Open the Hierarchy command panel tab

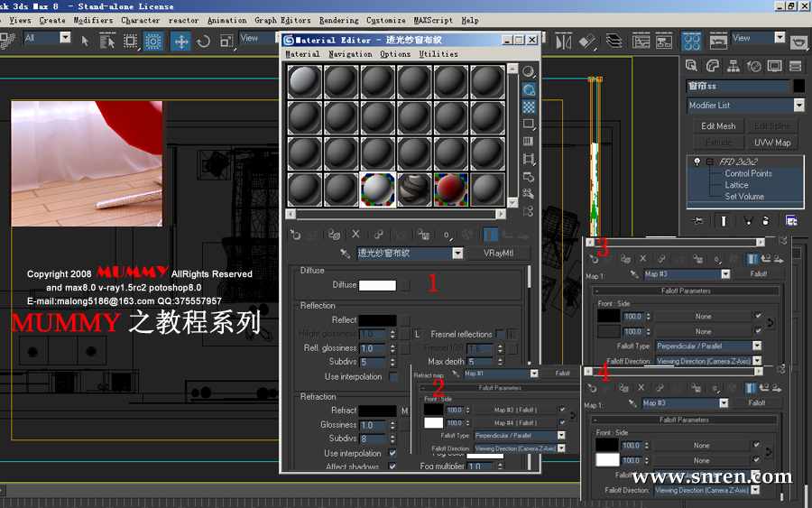(x=734, y=66)
